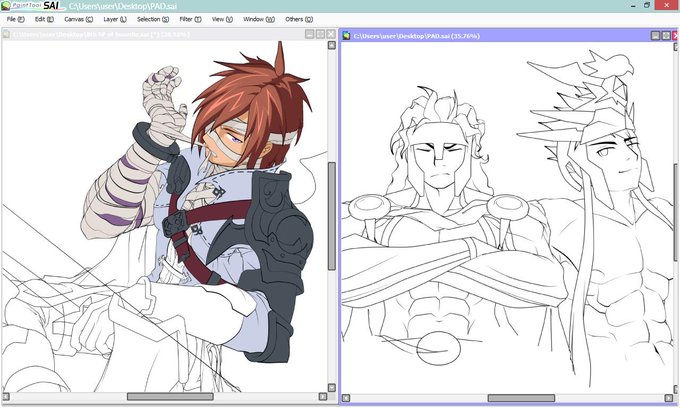Minimize the PaintTool SAI application window

[x=634, y=6]
